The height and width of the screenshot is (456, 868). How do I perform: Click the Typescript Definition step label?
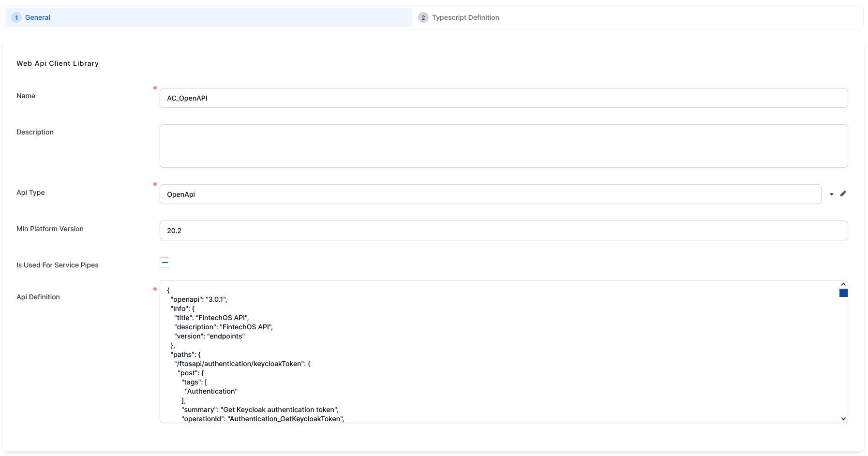click(466, 17)
